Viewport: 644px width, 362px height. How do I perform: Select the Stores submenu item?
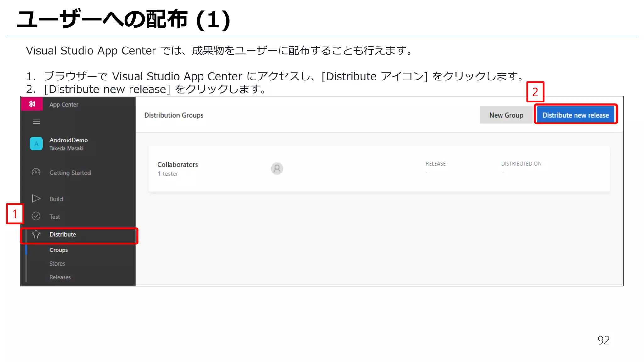coord(57,264)
